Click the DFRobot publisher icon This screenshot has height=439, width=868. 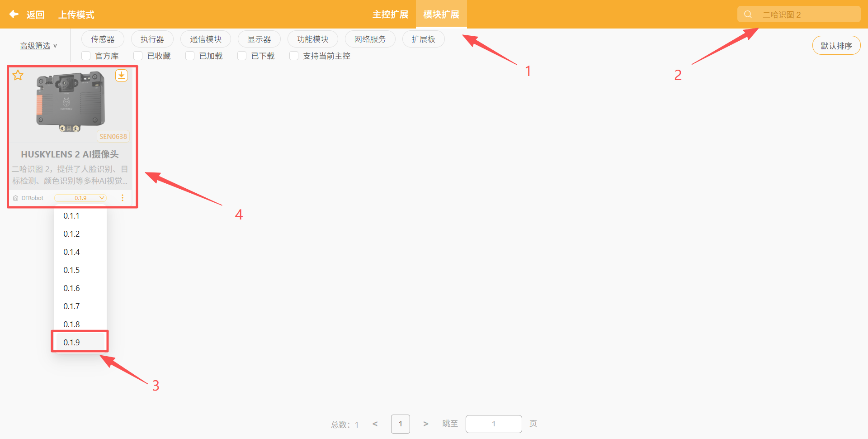point(15,197)
